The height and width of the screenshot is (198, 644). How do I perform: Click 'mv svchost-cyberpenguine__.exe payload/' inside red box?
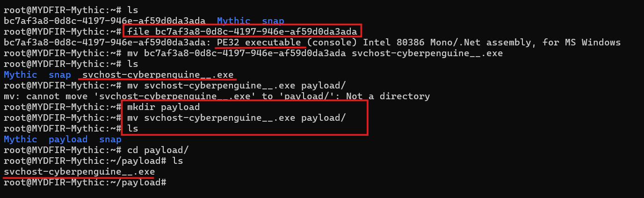[x=236, y=118]
